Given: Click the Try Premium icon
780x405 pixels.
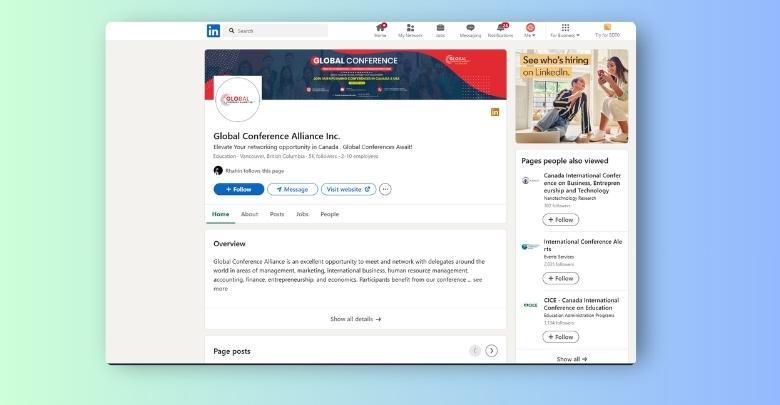Looking at the screenshot, I should click(x=607, y=30).
